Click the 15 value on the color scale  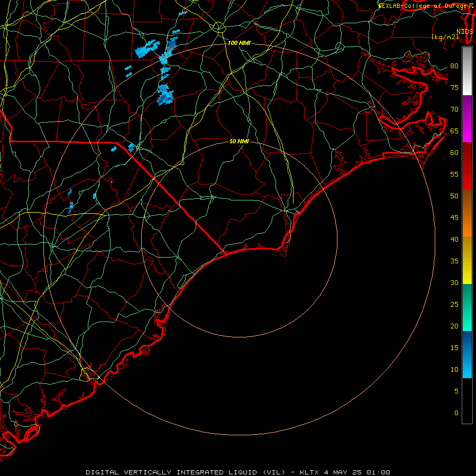point(454,348)
